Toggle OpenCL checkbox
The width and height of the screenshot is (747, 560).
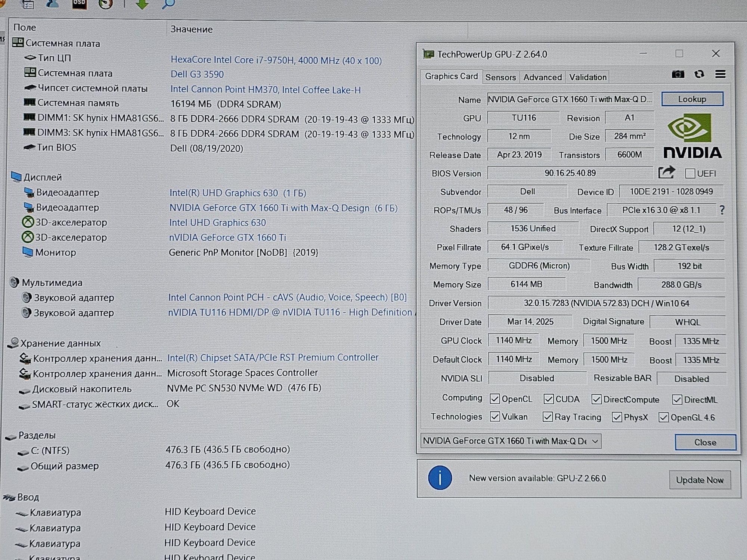(495, 399)
